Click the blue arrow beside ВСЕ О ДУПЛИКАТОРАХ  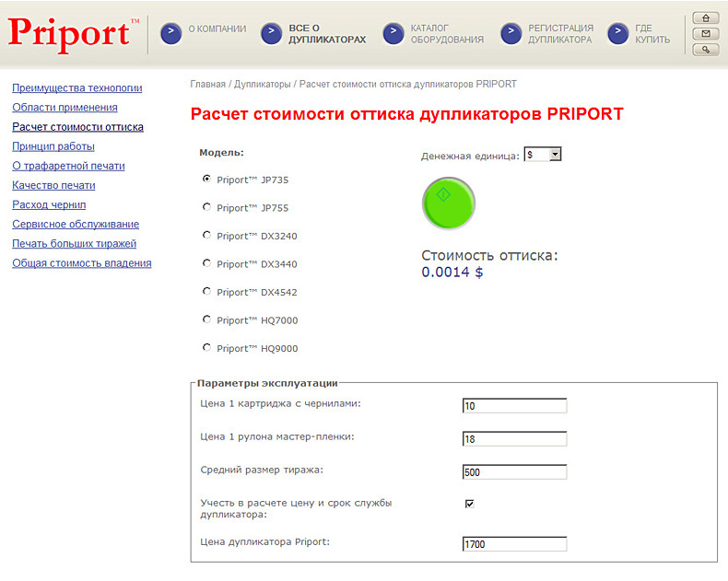tap(272, 33)
